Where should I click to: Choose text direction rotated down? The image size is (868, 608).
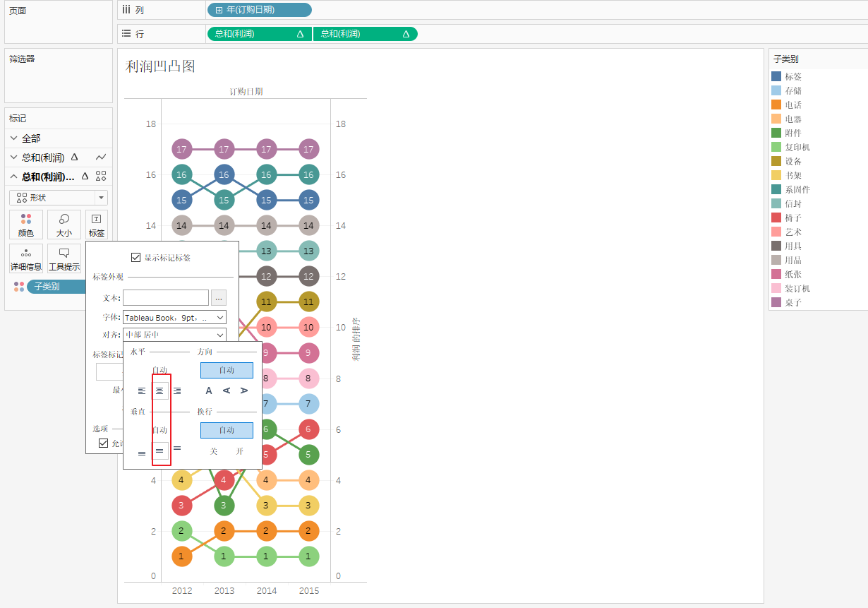point(244,391)
